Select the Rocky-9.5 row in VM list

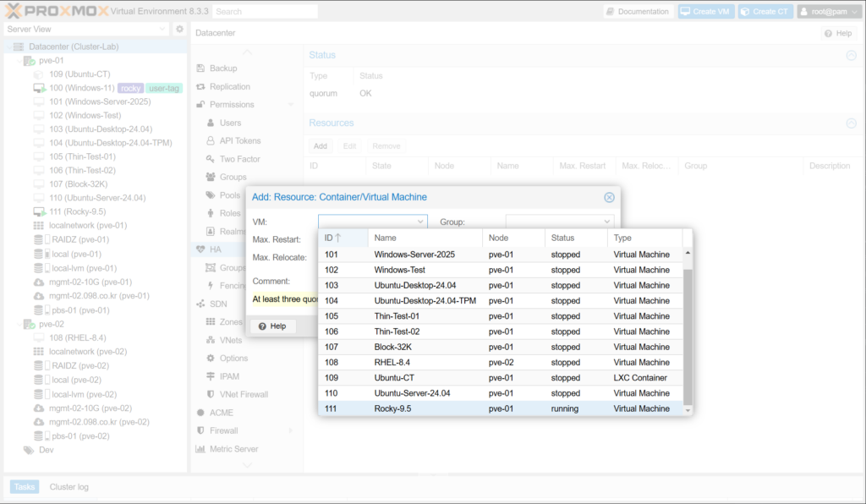click(504, 408)
